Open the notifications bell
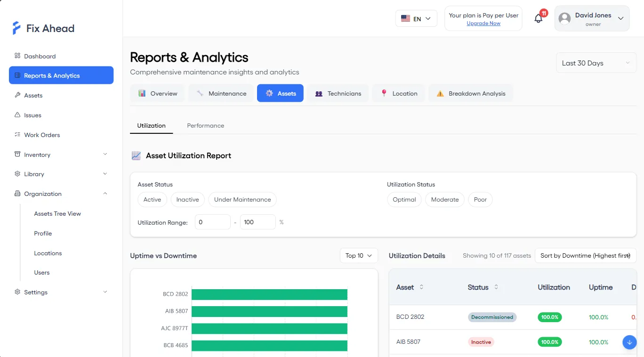Screen dimensions: 644x357 538,18
